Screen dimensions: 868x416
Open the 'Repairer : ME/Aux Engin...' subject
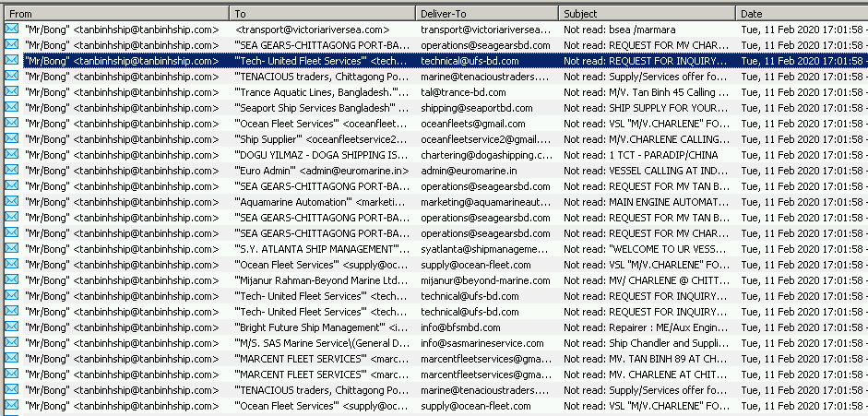click(646, 327)
